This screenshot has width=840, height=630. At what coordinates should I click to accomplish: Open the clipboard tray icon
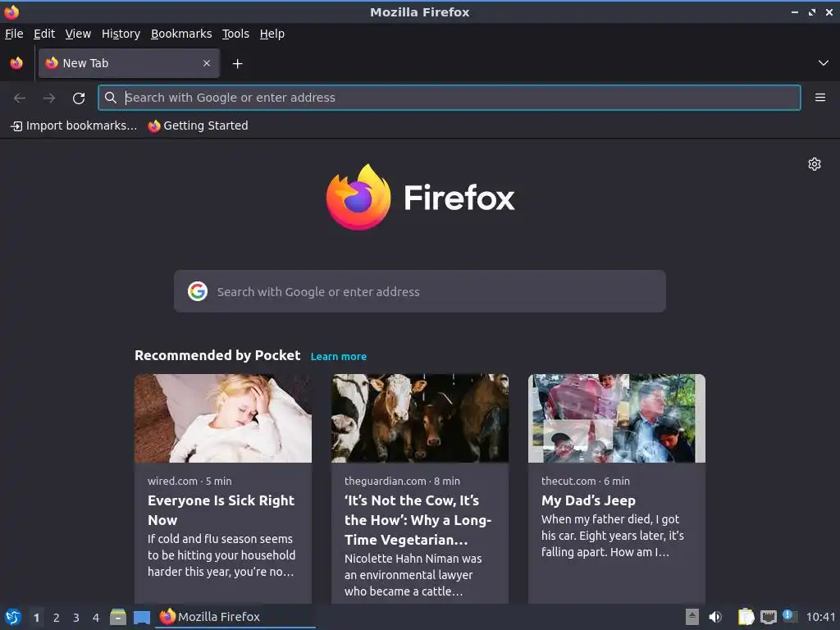click(746, 617)
